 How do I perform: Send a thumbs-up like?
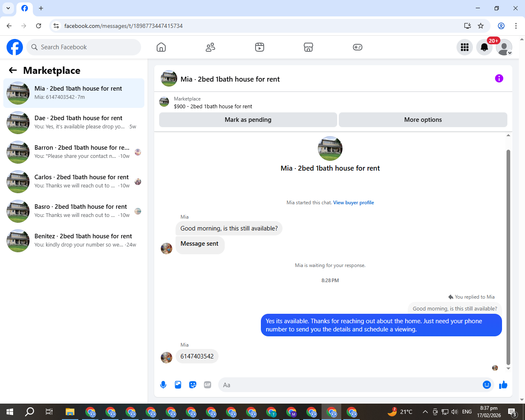pyautogui.click(x=503, y=385)
